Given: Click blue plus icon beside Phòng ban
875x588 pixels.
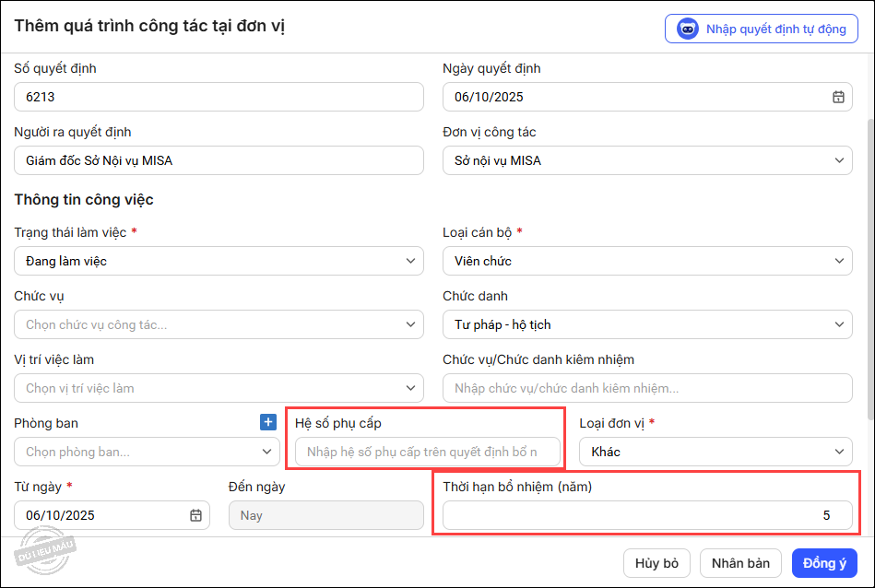Looking at the screenshot, I should click(268, 423).
